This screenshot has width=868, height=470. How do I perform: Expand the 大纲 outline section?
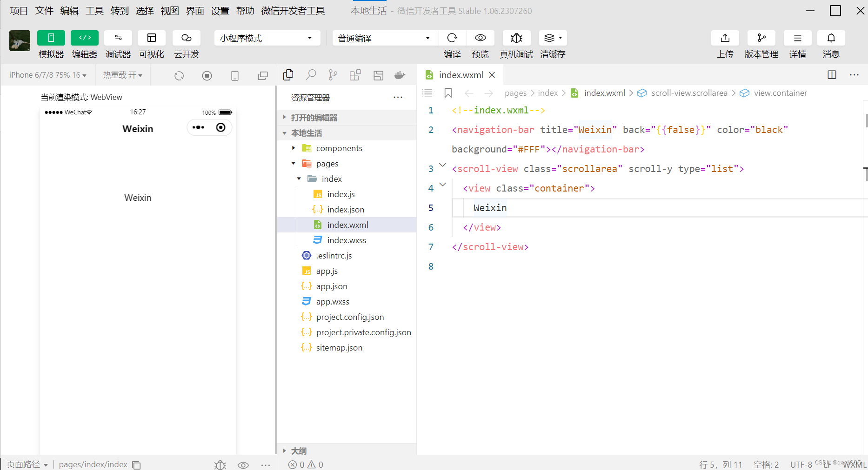click(x=347, y=450)
